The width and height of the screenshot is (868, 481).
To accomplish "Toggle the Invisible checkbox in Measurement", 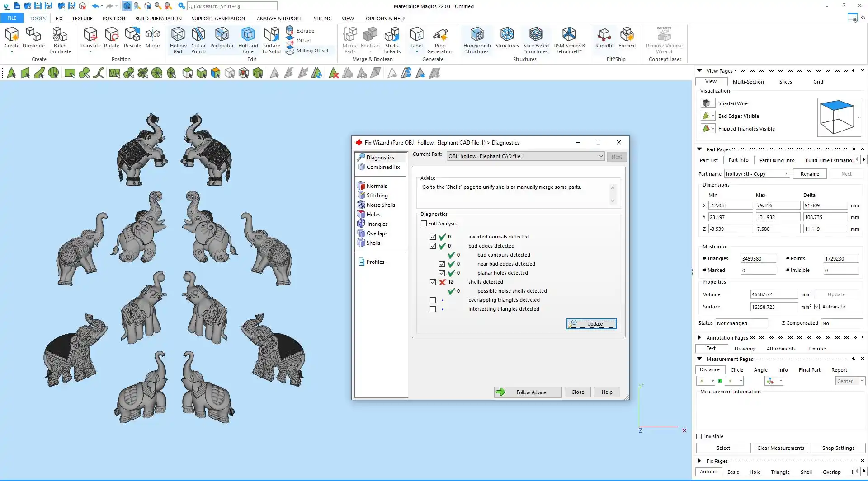I will click(x=699, y=436).
